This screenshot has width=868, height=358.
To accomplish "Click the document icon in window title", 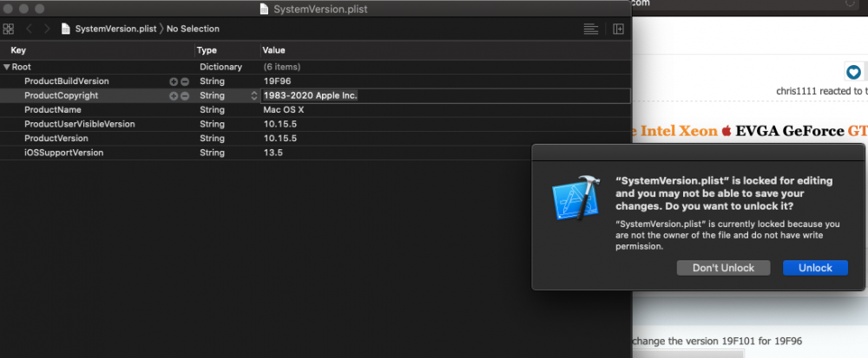I will (x=265, y=10).
